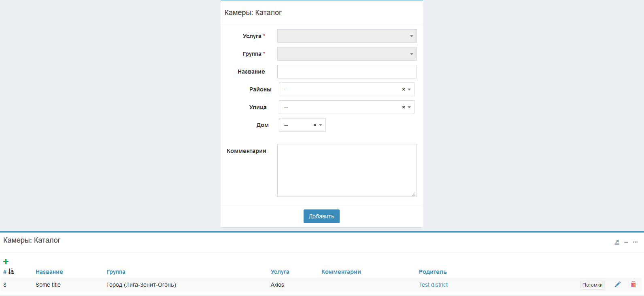Open the three-dots more options menu
This screenshot has height=296, width=644.
635,242
